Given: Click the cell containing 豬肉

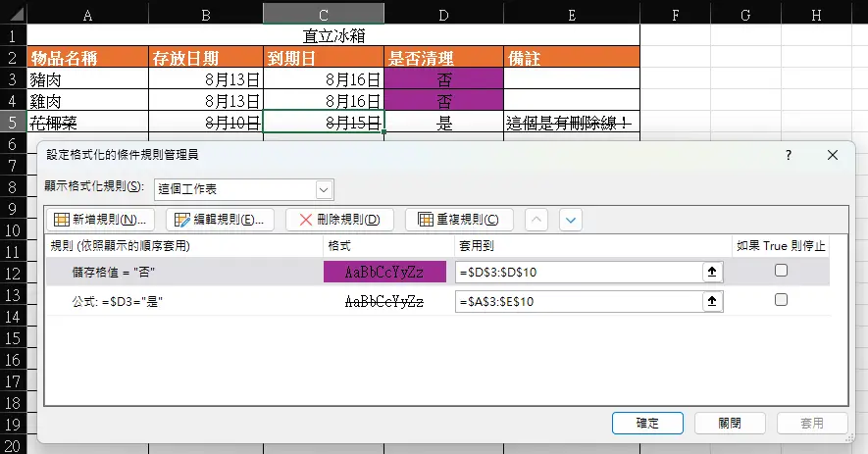Looking at the screenshot, I should point(87,79).
